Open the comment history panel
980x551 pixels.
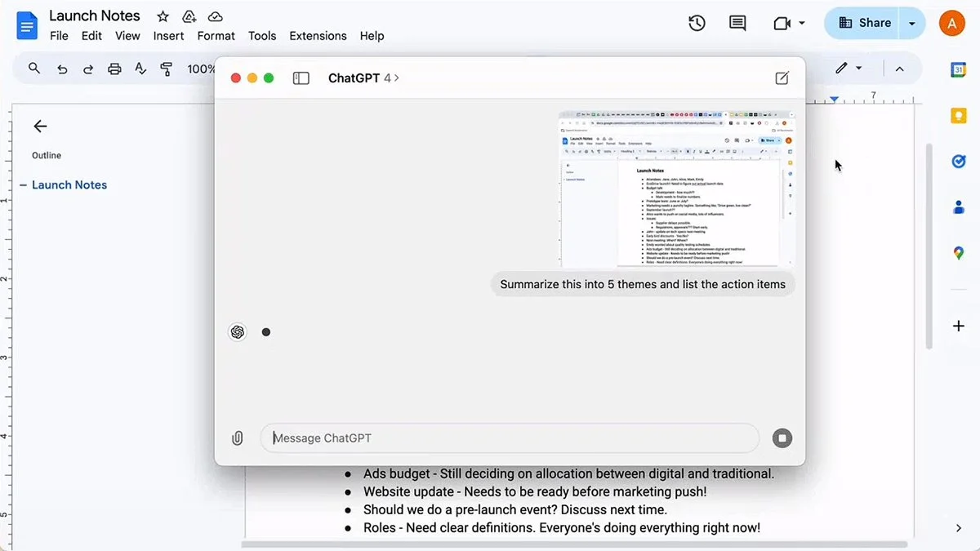(737, 23)
